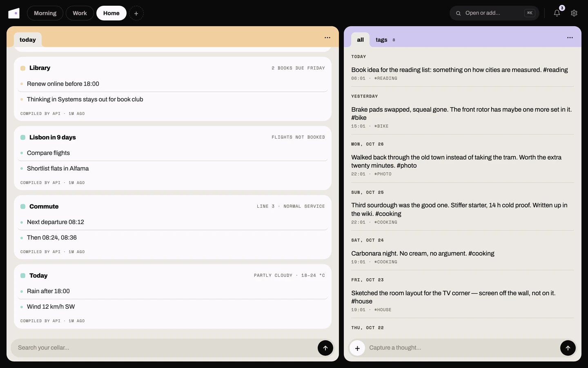This screenshot has height=368, width=588.
Task: Switch to the Work workspace
Action: pyautogui.click(x=80, y=13)
